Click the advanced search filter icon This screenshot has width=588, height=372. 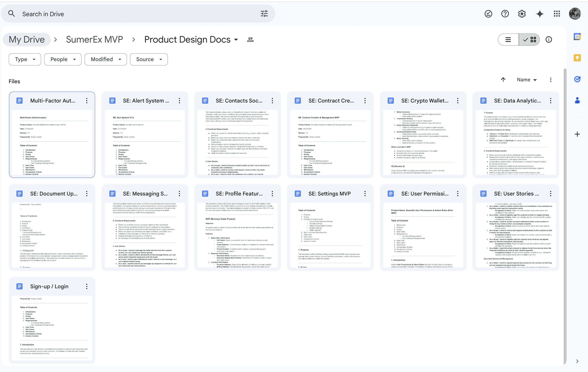[x=264, y=14]
